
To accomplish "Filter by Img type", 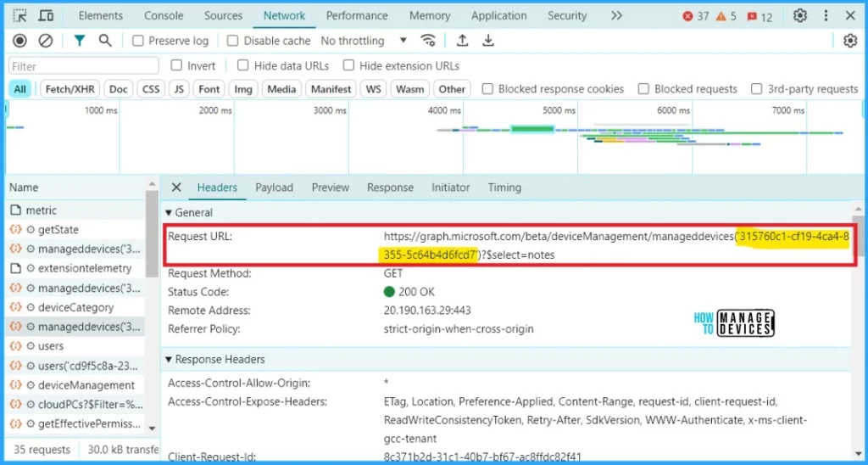I will pos(243,89).
